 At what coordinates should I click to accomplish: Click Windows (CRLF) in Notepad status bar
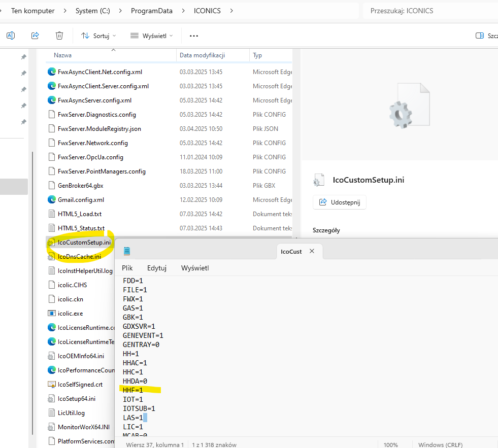(x=440, y=445)
